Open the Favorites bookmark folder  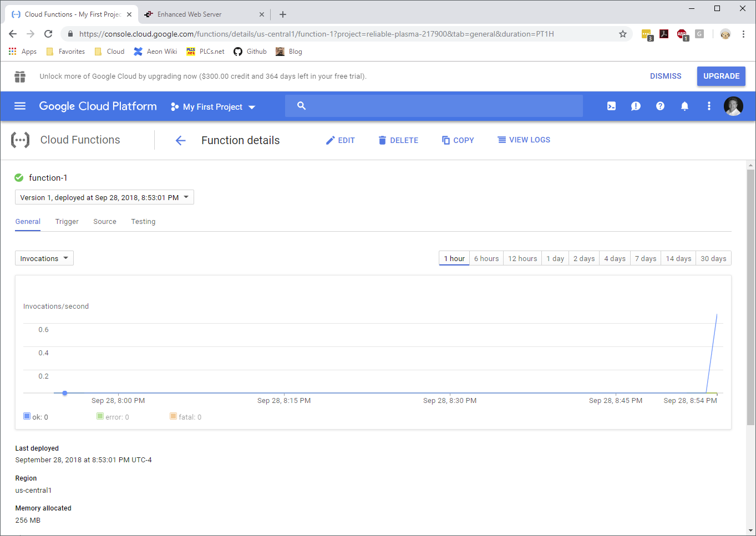coord(65,52)
